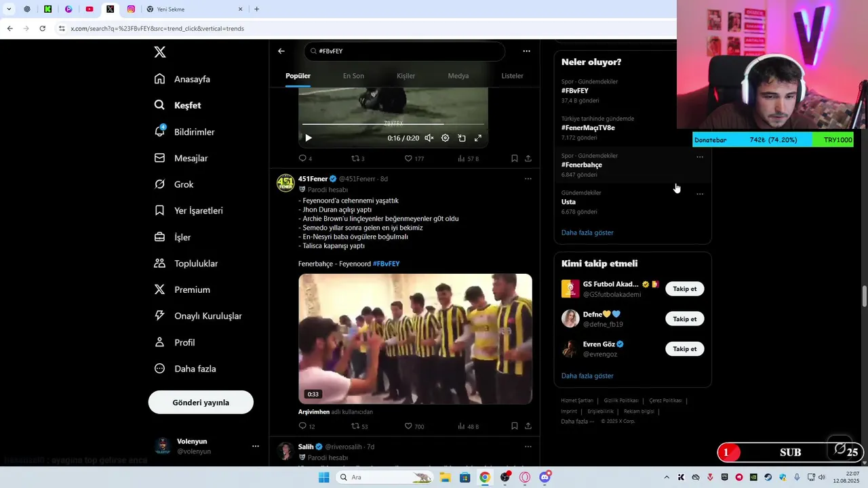Screen dimensions: 868x488
Task: Open #Fenerbahçe trend options menu
Action: [700, 157]
